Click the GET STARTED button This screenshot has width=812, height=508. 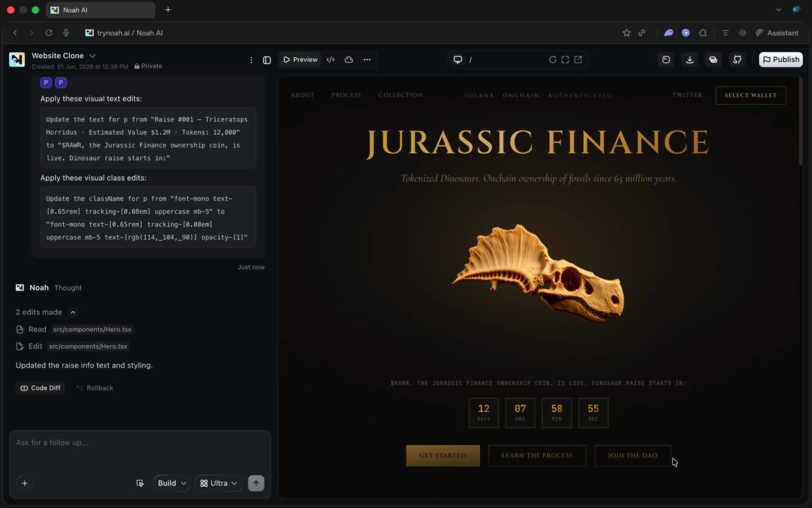point(443,456)
